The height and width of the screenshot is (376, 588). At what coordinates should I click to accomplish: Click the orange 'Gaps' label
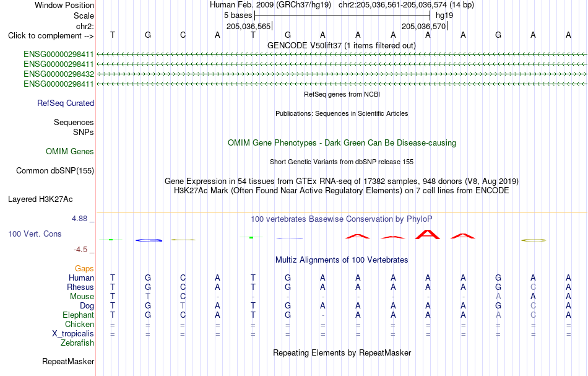[84, 269]
